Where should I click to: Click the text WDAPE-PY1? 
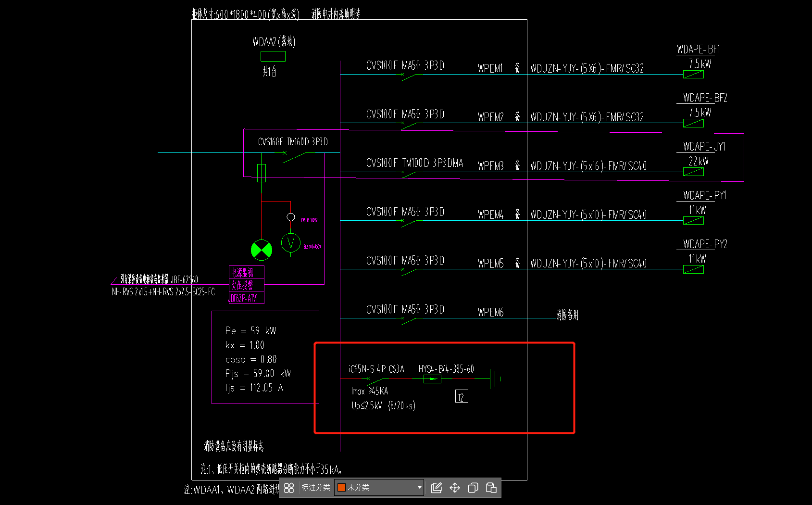pos(705,195)
